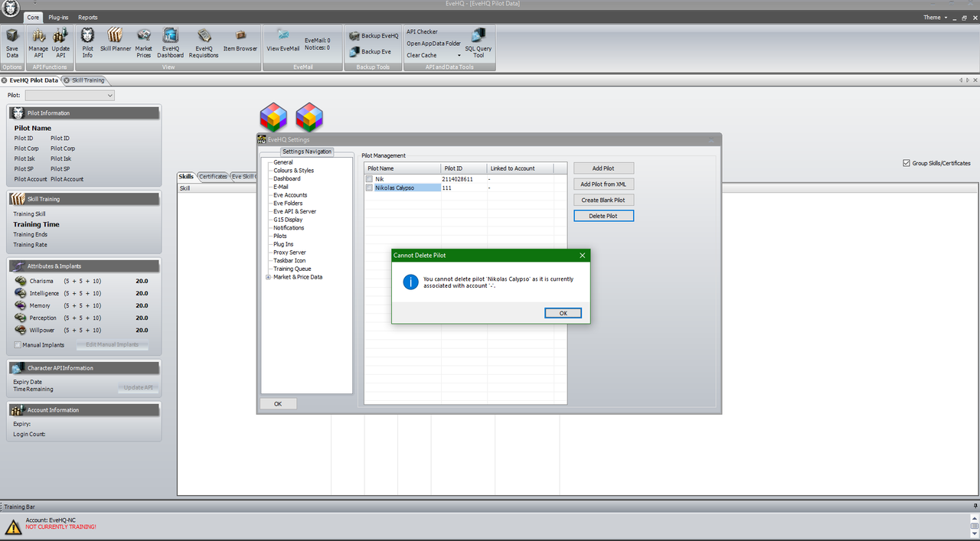Close the EveHQ Pilot Data tab icon
Screen dimensions: 980x541
5,80
